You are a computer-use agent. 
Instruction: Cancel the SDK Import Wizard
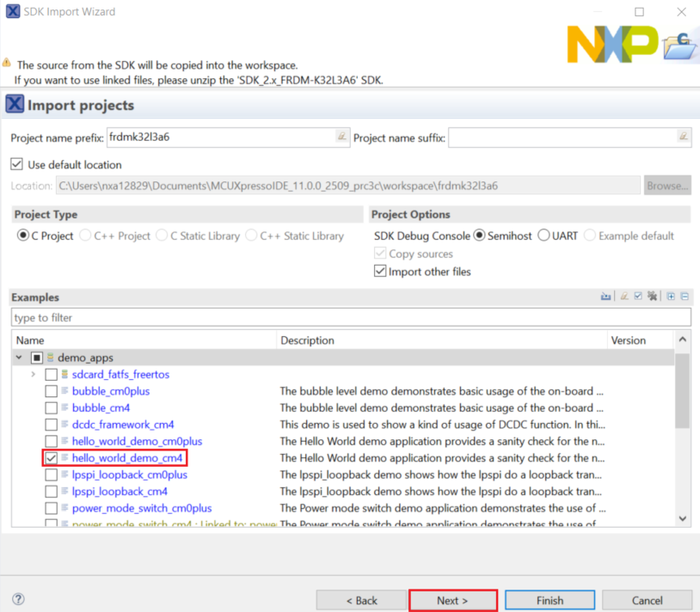click(x=647, y=601)
